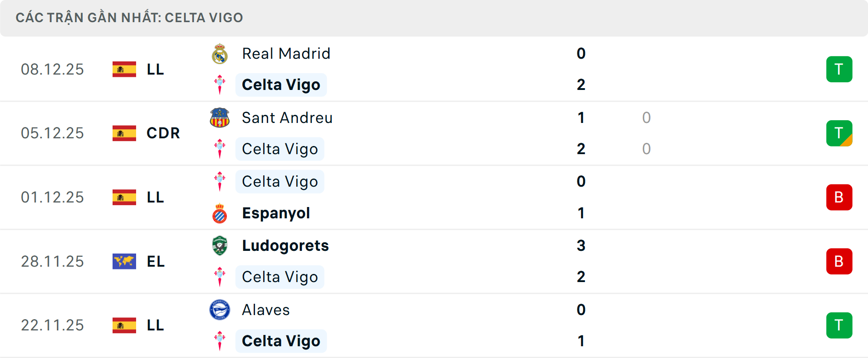Select the Ludogorets club logo
The width and height of the screenshot is (868, 358).
220,246
